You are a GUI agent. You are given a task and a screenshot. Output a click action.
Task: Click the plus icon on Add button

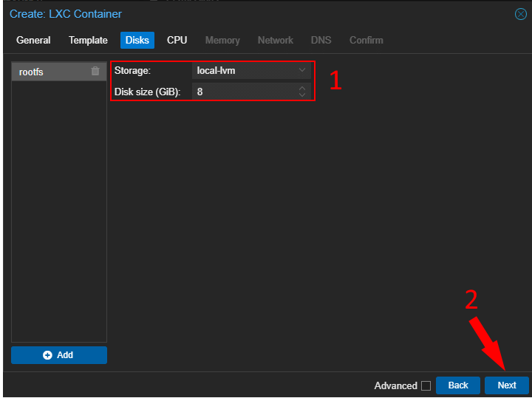(x=48, y=355)
